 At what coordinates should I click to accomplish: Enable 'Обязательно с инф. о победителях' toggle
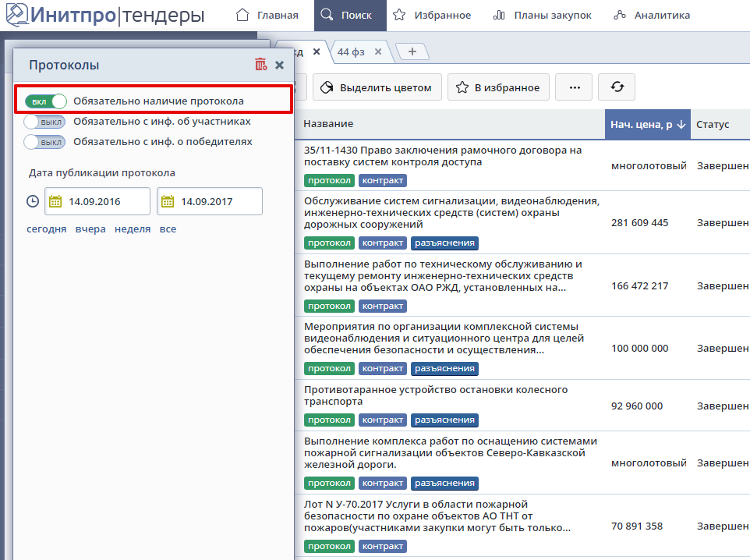point(45,142)
